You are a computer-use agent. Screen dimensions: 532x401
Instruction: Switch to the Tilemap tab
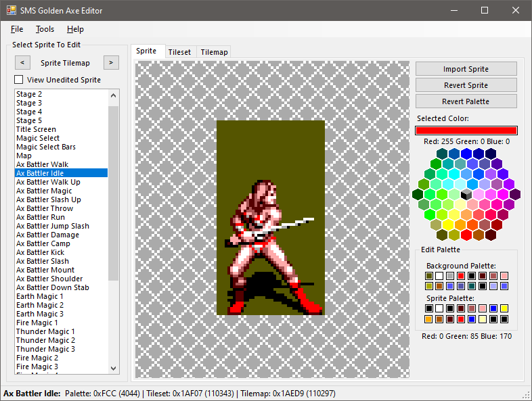coord(214,52)
